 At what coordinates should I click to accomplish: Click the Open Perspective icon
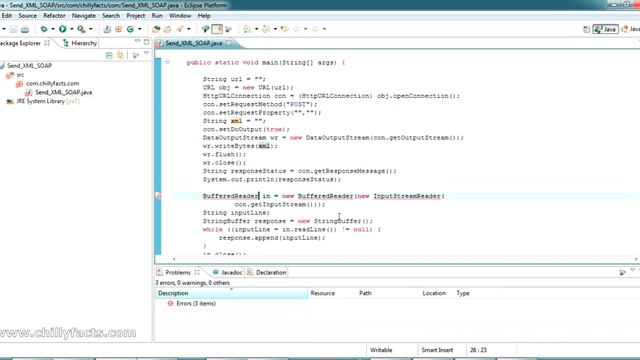click(x=586, y=29)
